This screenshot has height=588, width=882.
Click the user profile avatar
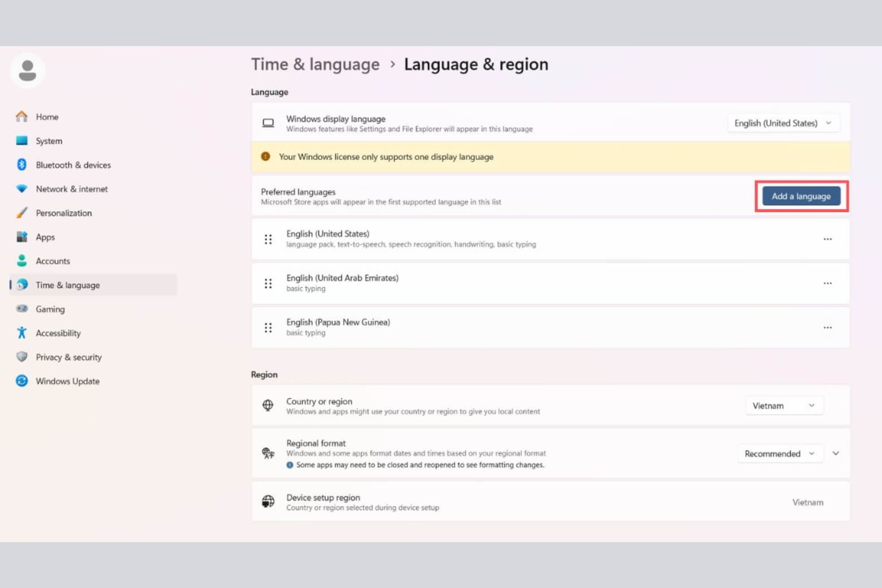pyautogui.click(x=27, y=70)
